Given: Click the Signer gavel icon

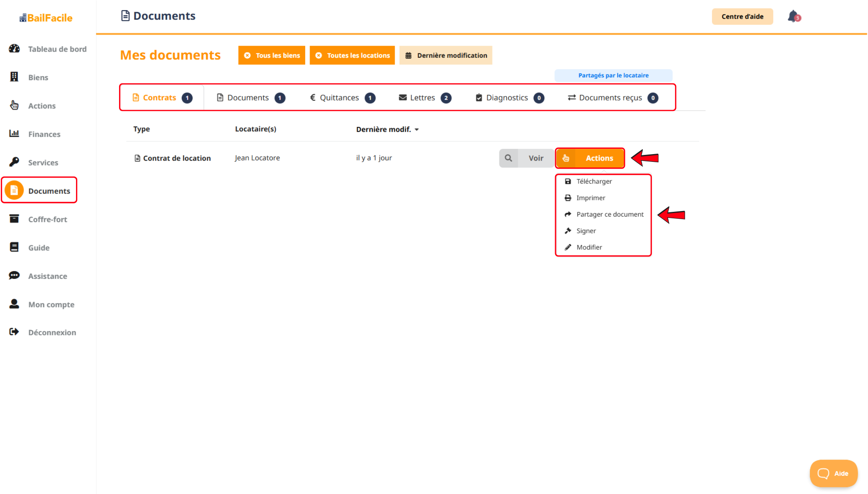Looking at the screenshot, I should click(568, 231).
